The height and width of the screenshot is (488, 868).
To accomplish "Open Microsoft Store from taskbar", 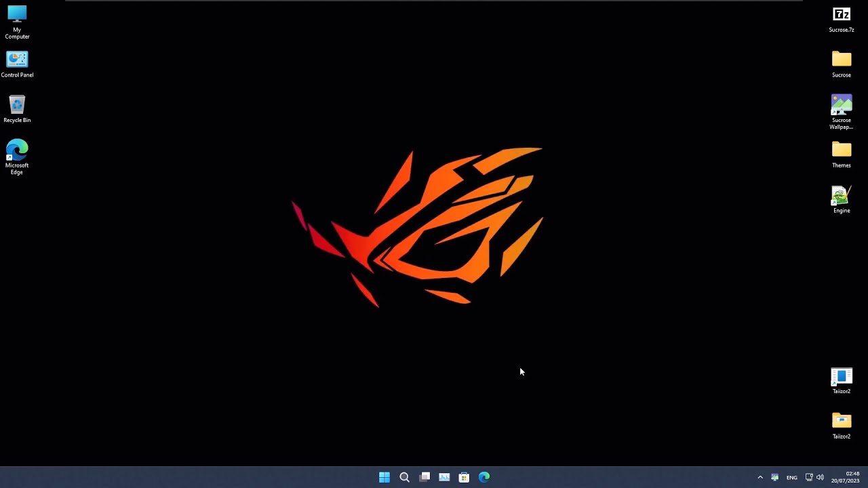I will pos(464,477).
